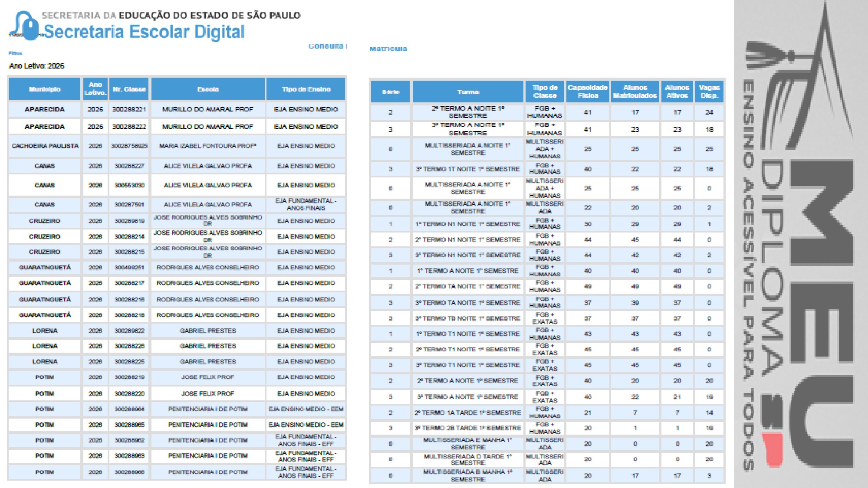Image resolution: width=868 pixels, height=488 pixels.
Task: Click the Tipo de Ensino column header
Action: point(306,89)
